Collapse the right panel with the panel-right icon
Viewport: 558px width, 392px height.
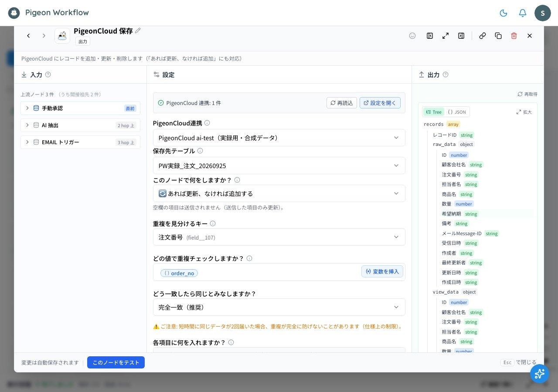click(461, 36)
